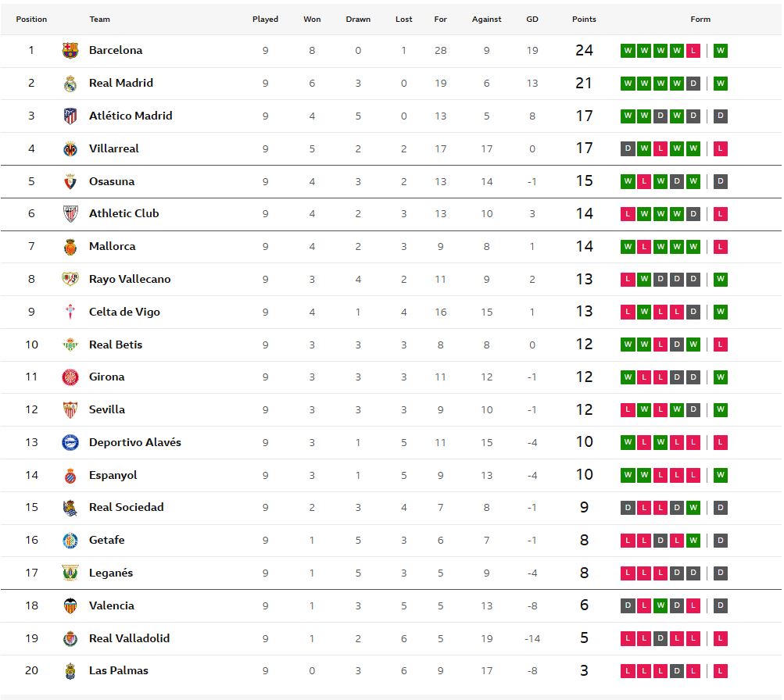The height and width of the screenshot is (700, 784).
Task: Open the Osasuna team link
Action: (112, 181)
